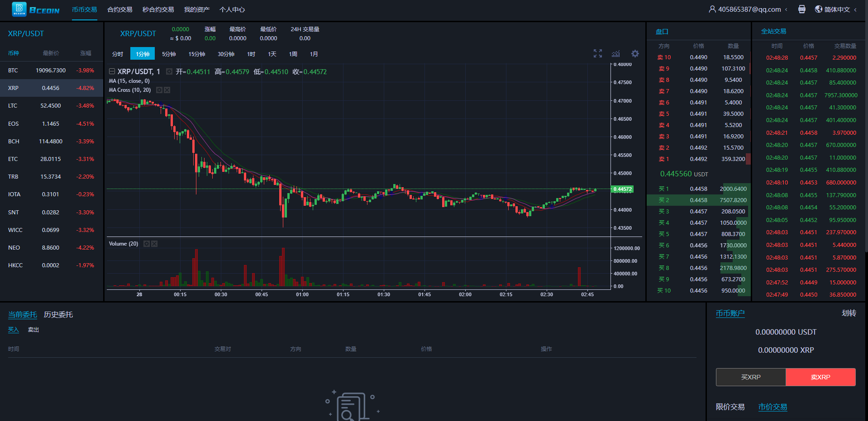868x421 pixels.
Task: Remove the MA Cross indicator
Action: point(167,90)
